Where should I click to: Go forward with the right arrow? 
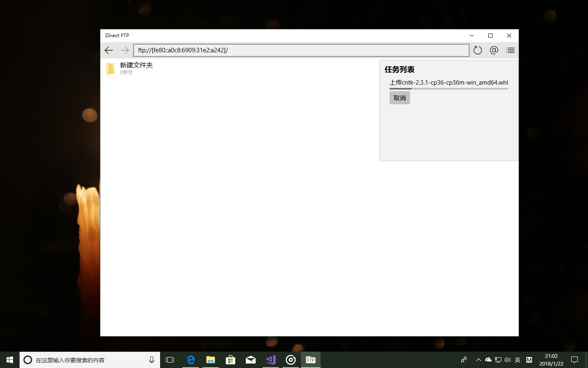tap(125, 50)
